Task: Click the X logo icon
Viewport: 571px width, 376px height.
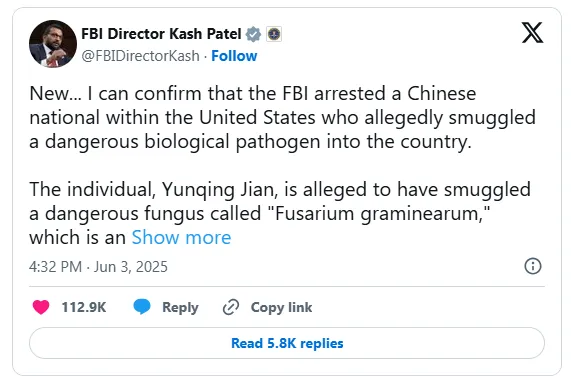Action: coord(532,33)
